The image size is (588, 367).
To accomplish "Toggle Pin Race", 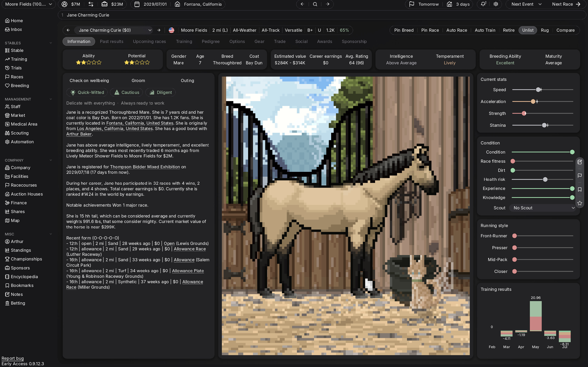I will [430, 30].
